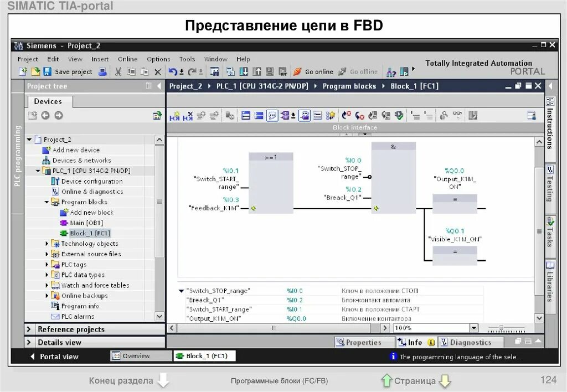This screenshot has height=392, width=567.
Task: Click the forward arrow in project tree
Action: [59, 115]
